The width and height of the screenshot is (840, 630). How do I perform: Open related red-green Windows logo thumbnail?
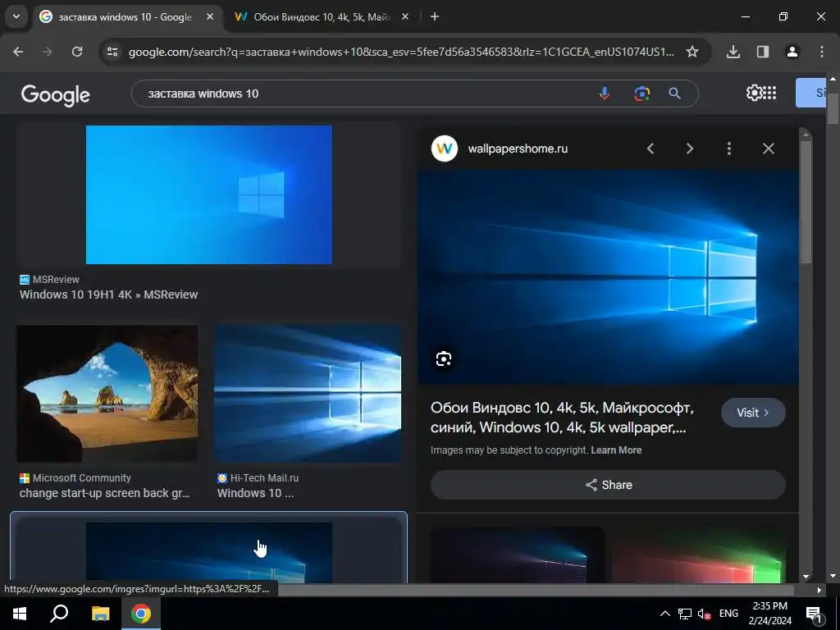tap(699, 555)
